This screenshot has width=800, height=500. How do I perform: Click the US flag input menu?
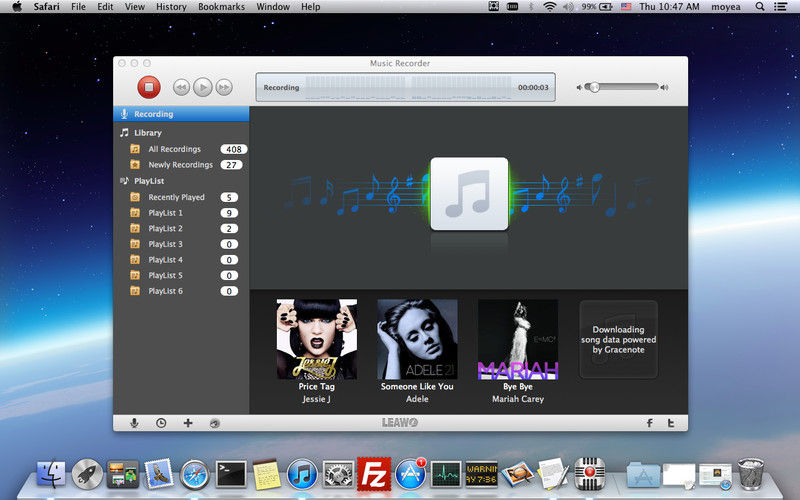[626, 7]
